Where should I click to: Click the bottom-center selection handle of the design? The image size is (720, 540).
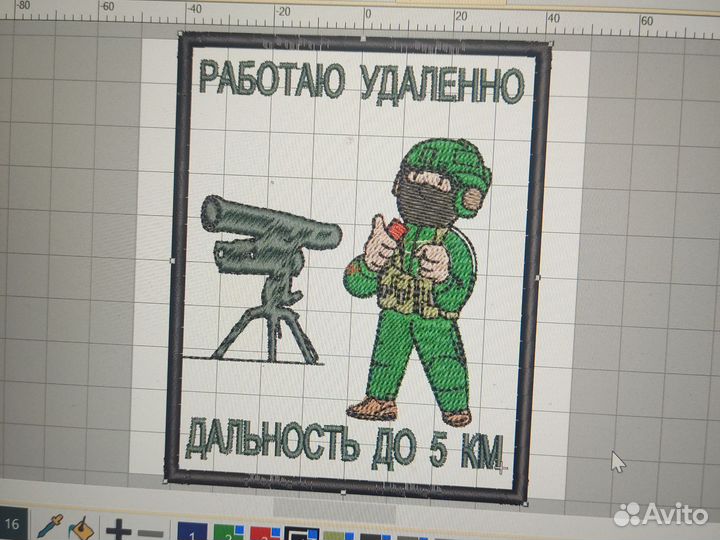pos(343,492)
